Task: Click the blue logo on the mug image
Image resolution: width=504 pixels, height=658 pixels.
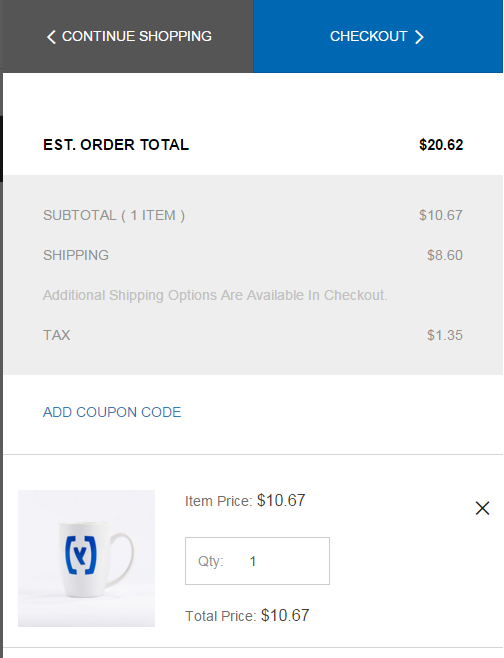Action: (81, 555)
